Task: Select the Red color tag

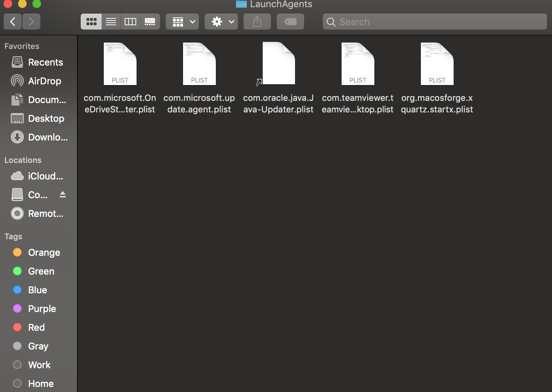Action: pos(17,327)
